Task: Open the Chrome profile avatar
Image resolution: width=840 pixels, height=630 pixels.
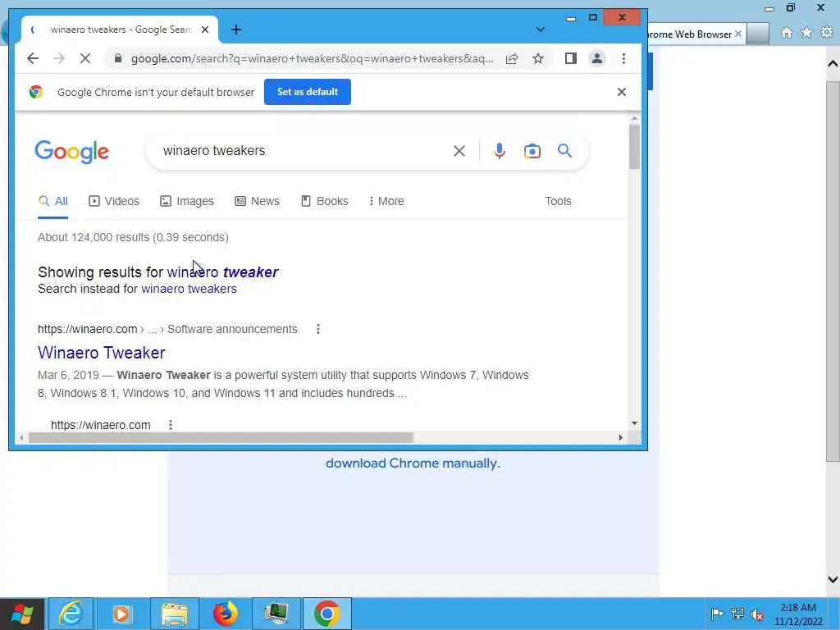Action: tap(597, 58)
